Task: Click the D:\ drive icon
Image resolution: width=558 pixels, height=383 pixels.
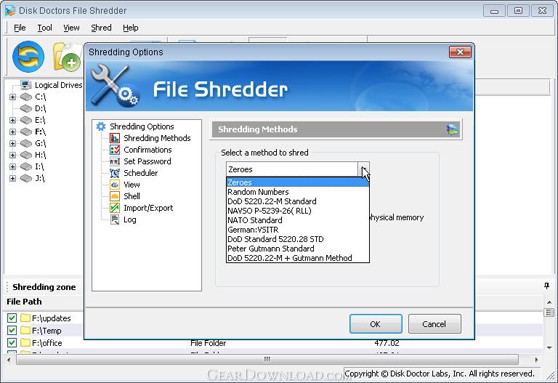Action: coord(26,108)
